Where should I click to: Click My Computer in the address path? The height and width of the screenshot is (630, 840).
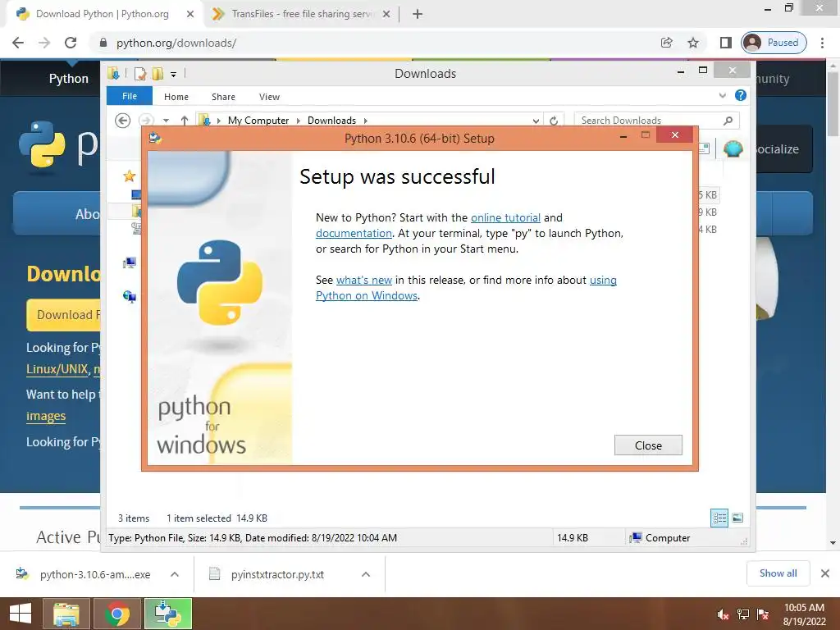[x=258, y=121]
